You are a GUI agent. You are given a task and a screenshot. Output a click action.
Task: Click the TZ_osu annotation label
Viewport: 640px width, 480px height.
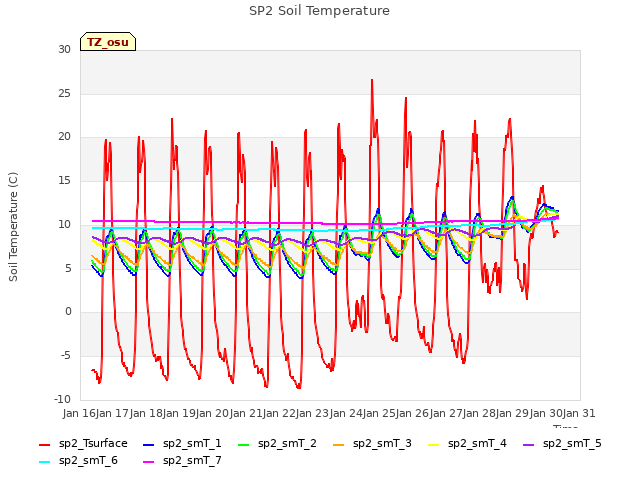[x=108, y=42]
